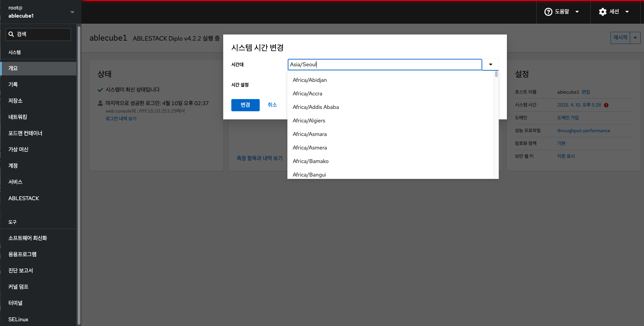Click the session gear icon
Image resolution: width=644 pixels, height=326 pixels.
click(602, 12)
